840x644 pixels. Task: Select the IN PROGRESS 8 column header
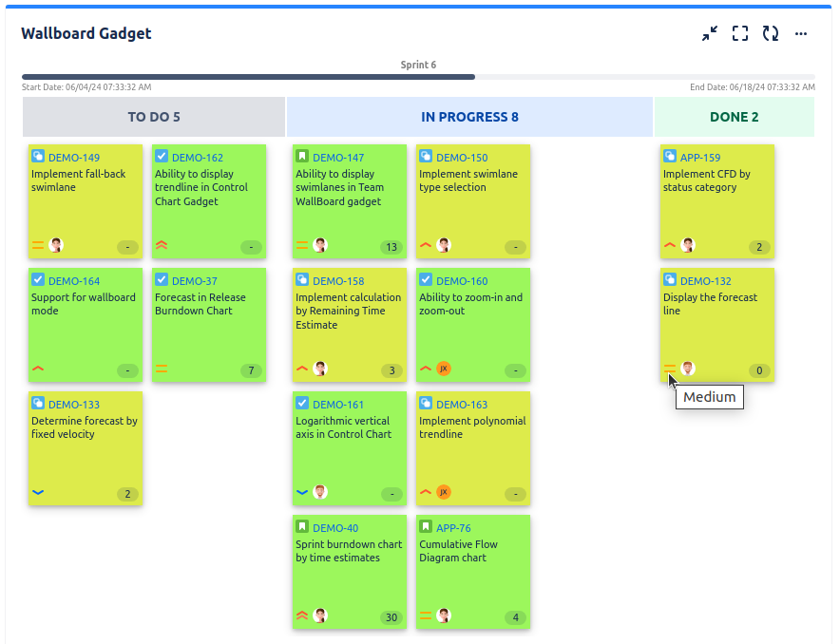pos(469,117)
